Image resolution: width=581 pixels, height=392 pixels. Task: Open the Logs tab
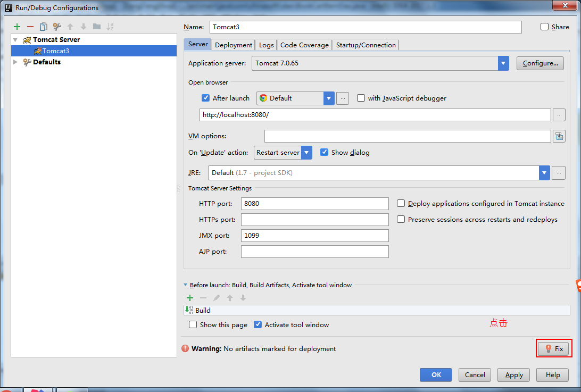click(267, 45)
